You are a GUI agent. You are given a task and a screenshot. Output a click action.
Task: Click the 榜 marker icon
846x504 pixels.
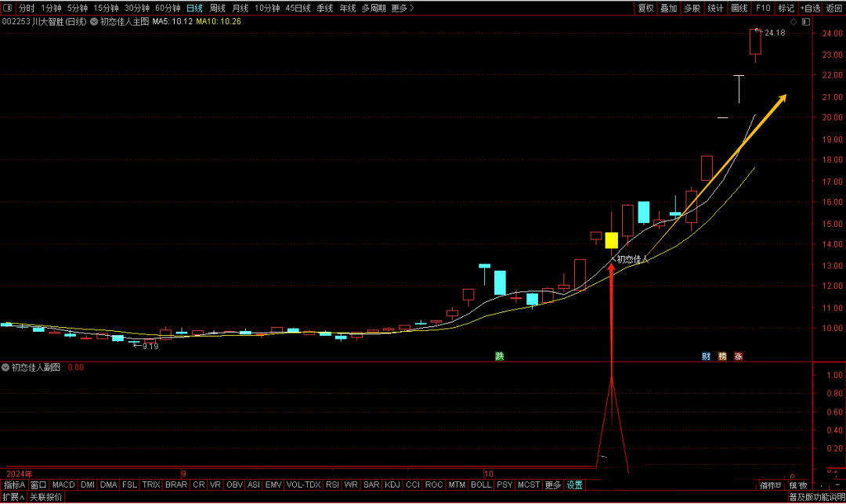coord(722,356)
